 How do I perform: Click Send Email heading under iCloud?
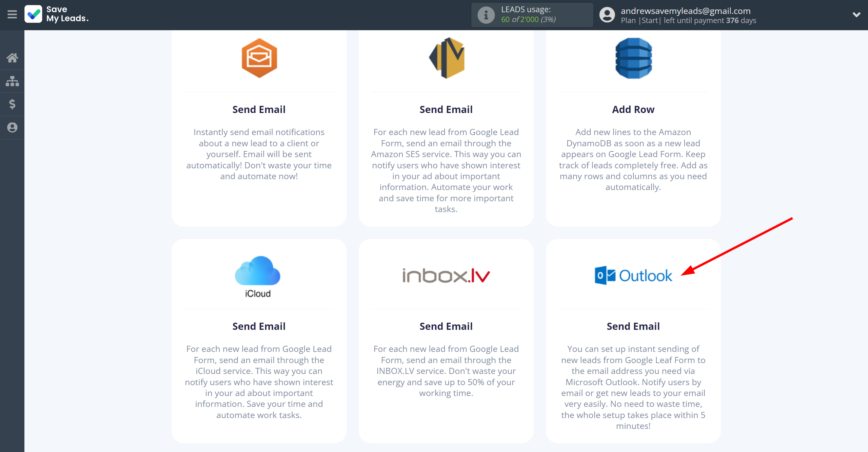pyautogui.click(x=259, y=326)
